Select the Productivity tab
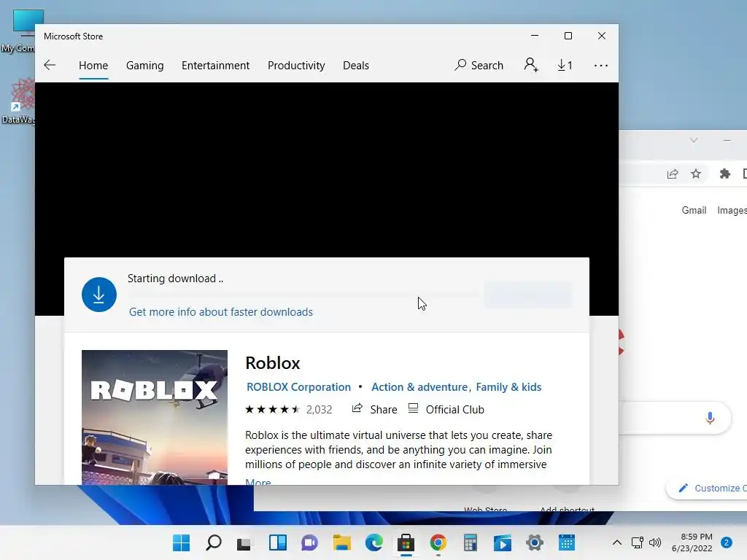747x560 pixels. 296,65
